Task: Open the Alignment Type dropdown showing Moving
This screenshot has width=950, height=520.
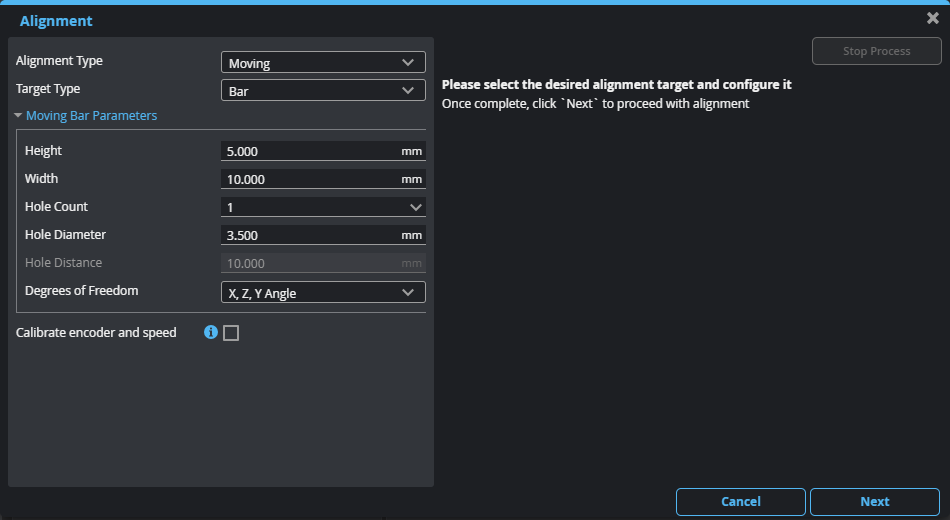Action: pyautogui.click(x=322, y=63)
